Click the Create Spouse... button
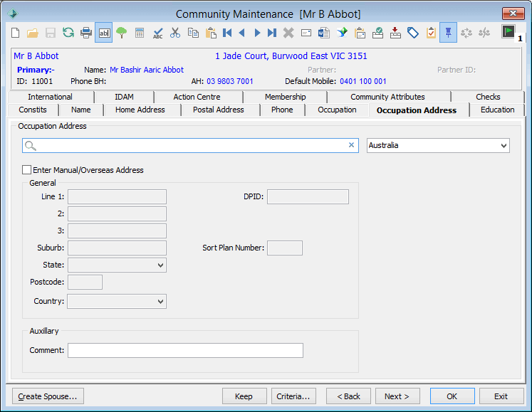This screenshot has width=532, height=412. coord(48,396)
